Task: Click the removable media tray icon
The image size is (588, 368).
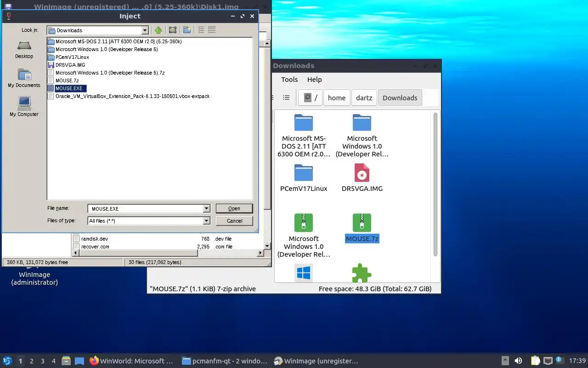Action: pyautogui.click(x=505, y=361)
